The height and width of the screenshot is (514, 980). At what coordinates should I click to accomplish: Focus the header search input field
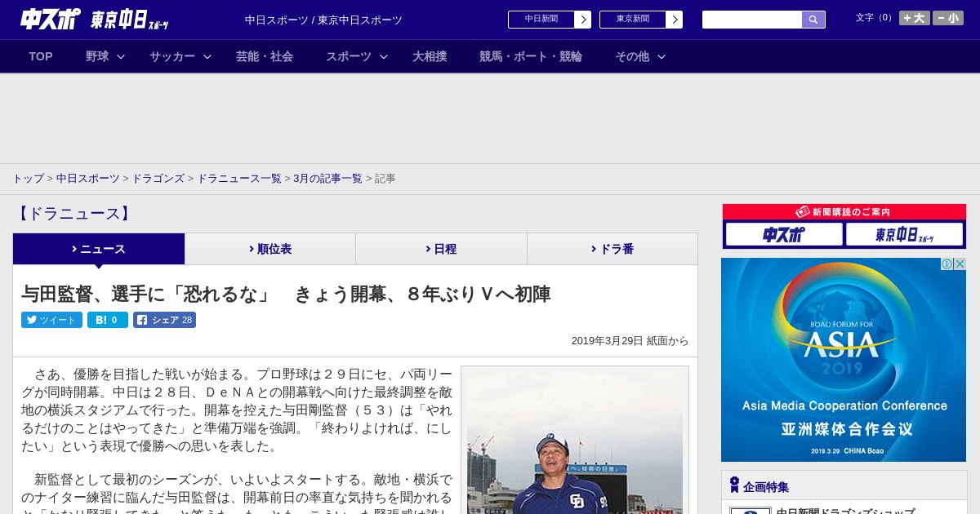(752, 20)
